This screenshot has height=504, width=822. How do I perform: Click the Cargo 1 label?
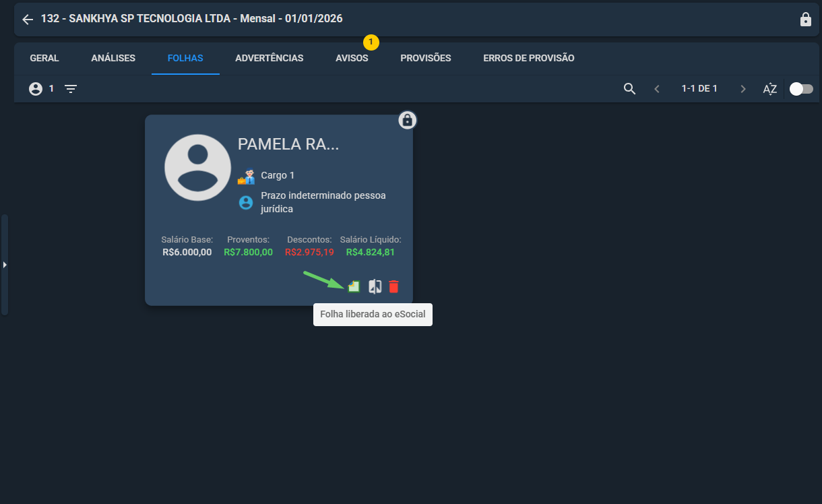[278, 175]
